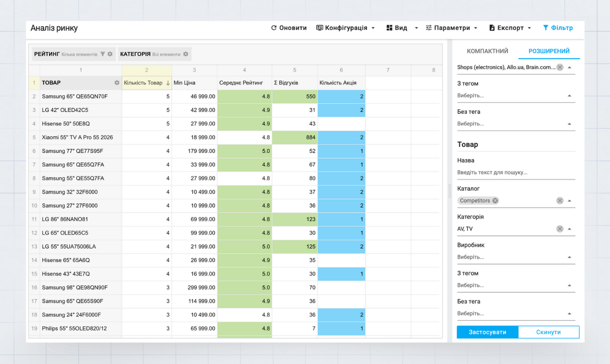Open the Експорт dropdown menu
Viewport: 610px width, 364px height.
510,28
